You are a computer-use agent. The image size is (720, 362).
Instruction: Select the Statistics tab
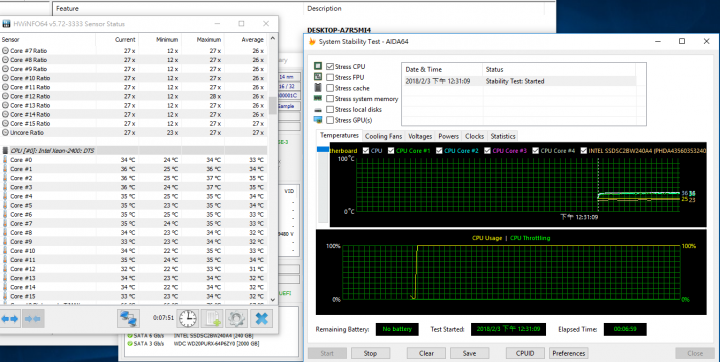pyautogui.click(x=503, y=136)
